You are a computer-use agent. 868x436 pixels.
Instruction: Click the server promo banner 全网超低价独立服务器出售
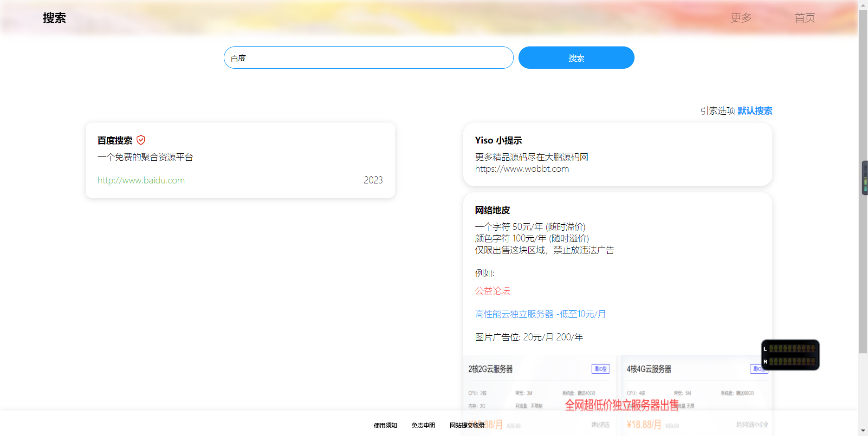point(621,405)
